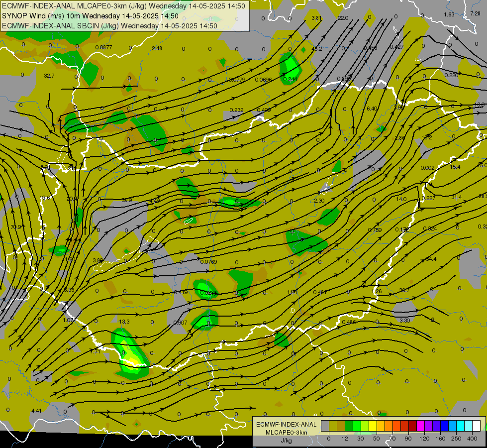Click the map value 3.81
Screen dimensions: 487x448
click(x=316, y=18)
